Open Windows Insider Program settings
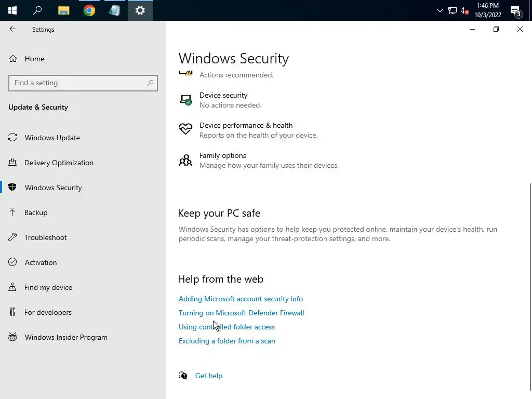 click(66, 337)
